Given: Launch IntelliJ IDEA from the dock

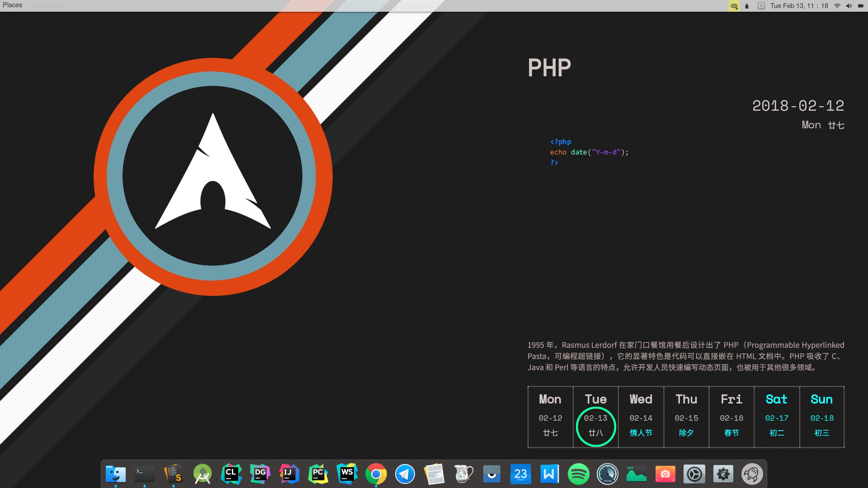Looking at the screenshot, I should tap(289, 474).
